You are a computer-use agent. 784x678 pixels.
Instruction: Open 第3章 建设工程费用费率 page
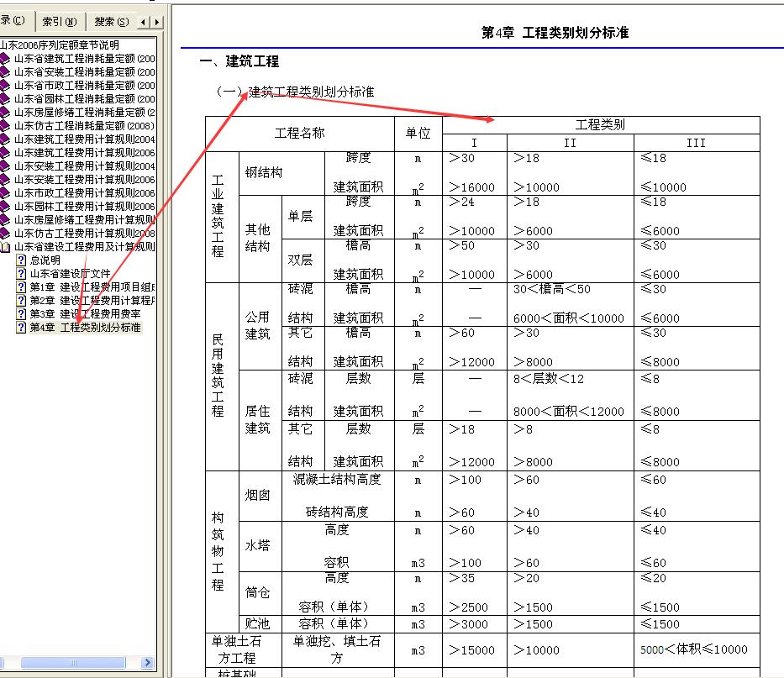pos(85,314)
